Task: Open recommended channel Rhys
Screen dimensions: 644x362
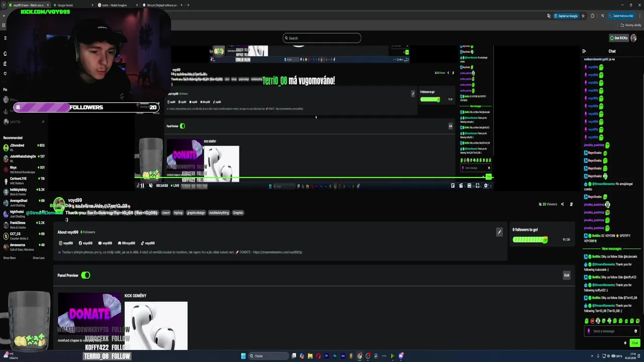Action: (x=24, y=169)
